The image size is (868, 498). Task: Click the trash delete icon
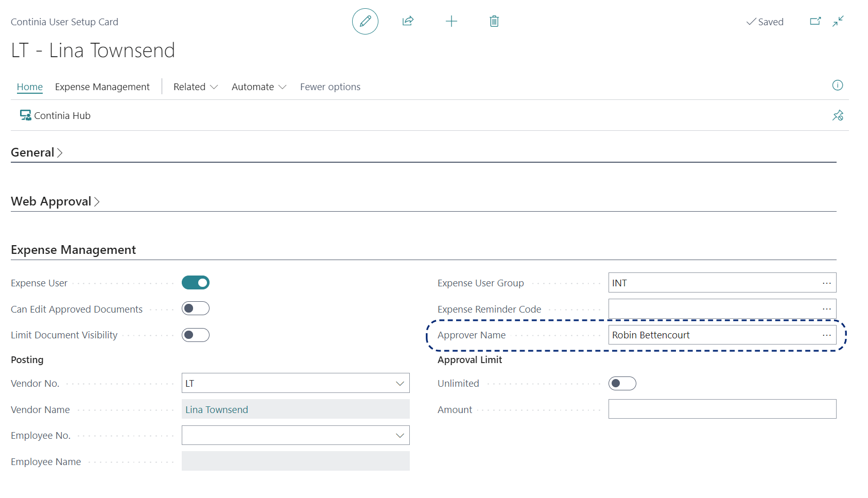coord(494,21)
